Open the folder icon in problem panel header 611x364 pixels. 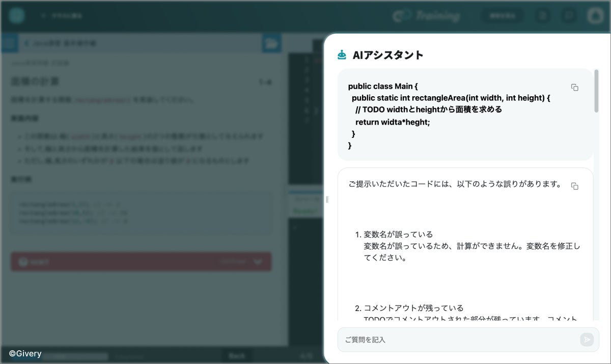pos(271,43)
